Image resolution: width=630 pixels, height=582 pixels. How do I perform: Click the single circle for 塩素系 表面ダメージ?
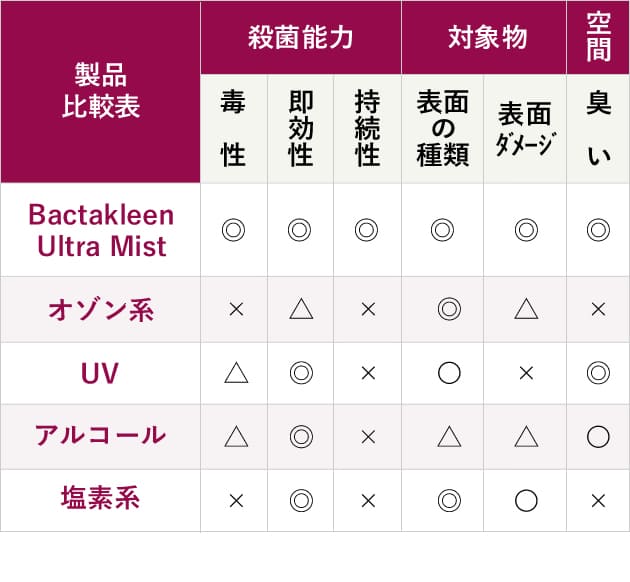point(527,499)
